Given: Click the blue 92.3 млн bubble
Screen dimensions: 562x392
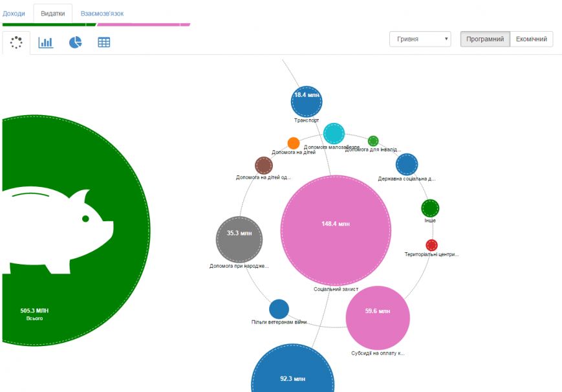Looking at the screenshot, I should pyautogui.click(x=292, y=369).
